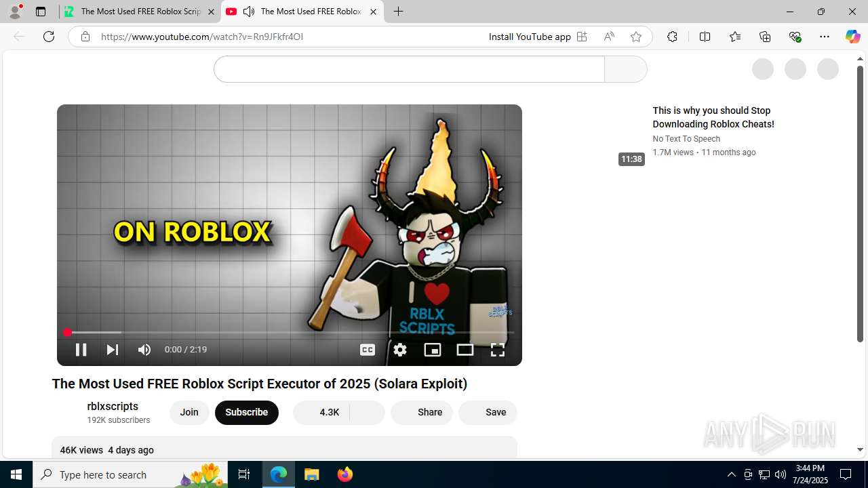868x488 pixels.
Task: Enter fullscreen video mode
Action: pos(498,350)
